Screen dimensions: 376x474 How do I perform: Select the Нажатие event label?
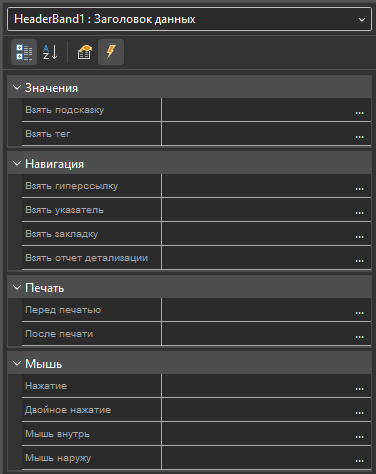pyautogui.click(x=46, y=386)
